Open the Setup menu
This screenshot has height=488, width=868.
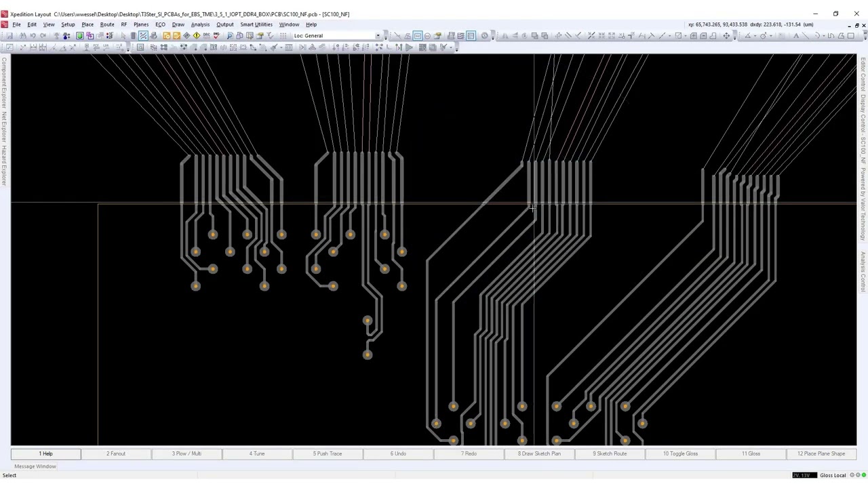click(x=68, y=24)
